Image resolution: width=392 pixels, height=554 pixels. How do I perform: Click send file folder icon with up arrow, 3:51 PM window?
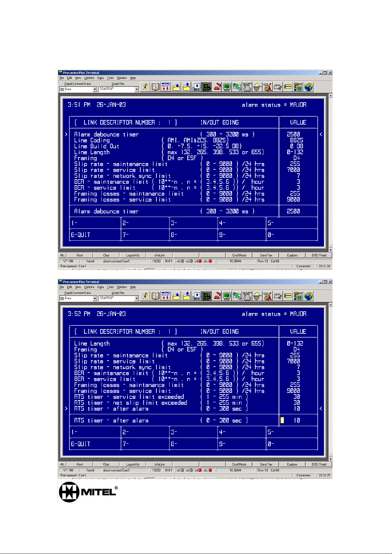(176, 87)
